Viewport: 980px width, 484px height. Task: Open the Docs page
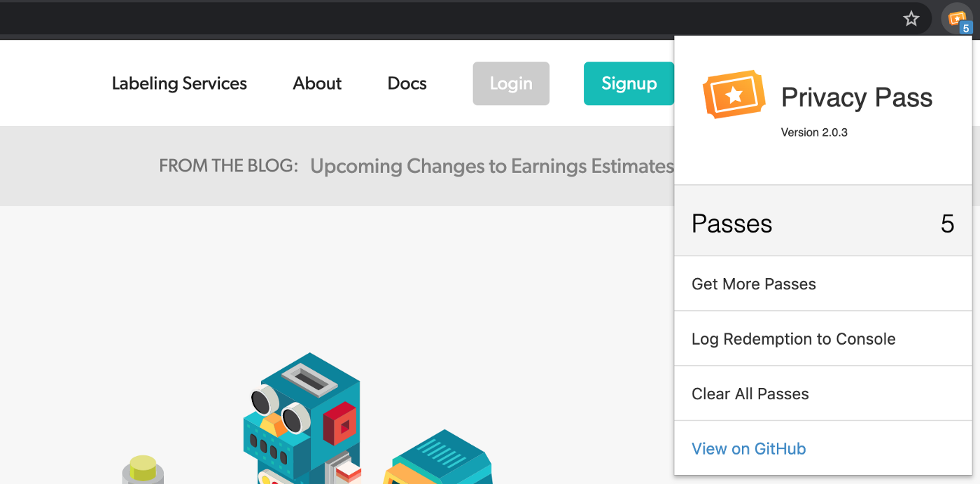pos(407,83)
